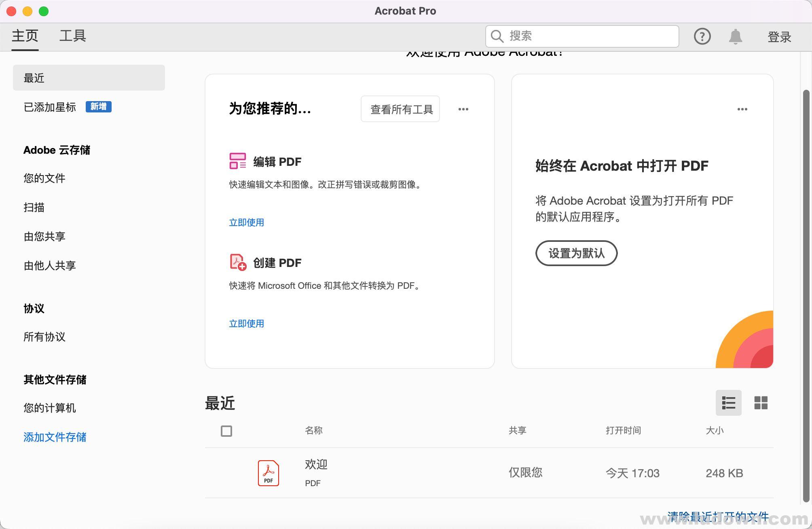This screenshot has width=812, height=529.
Task: Open 您的文件 in the sidebar
Action: 44,178
